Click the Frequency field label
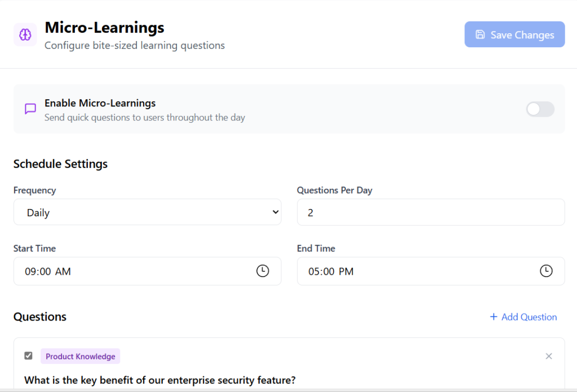This screenshot has width=577, height=392. tap(34, 190)
